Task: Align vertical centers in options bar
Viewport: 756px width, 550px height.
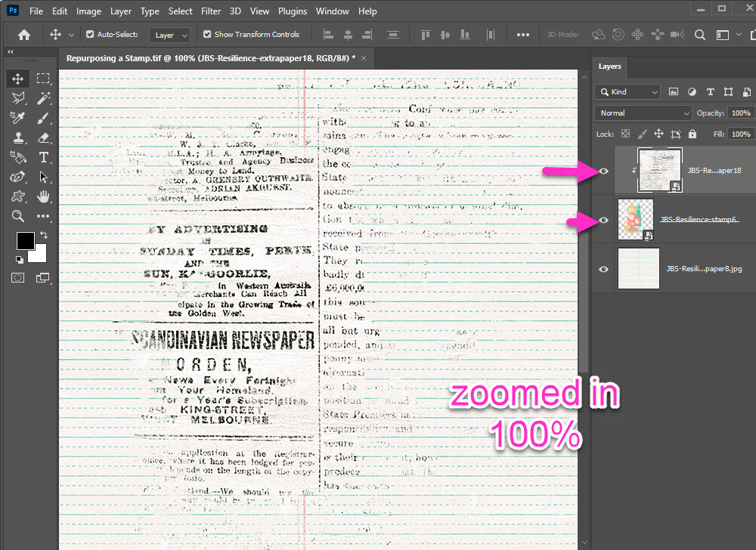Action: [445, 35]
